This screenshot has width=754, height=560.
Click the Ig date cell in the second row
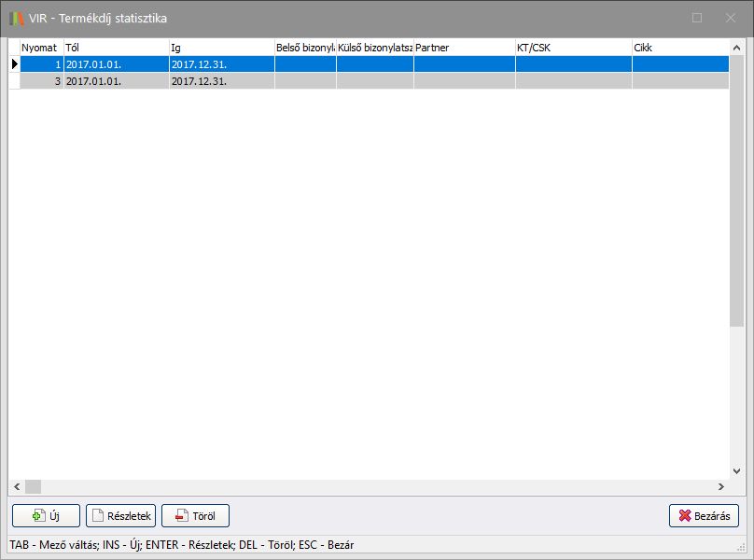pyautogui.click(x=220, y=81)
